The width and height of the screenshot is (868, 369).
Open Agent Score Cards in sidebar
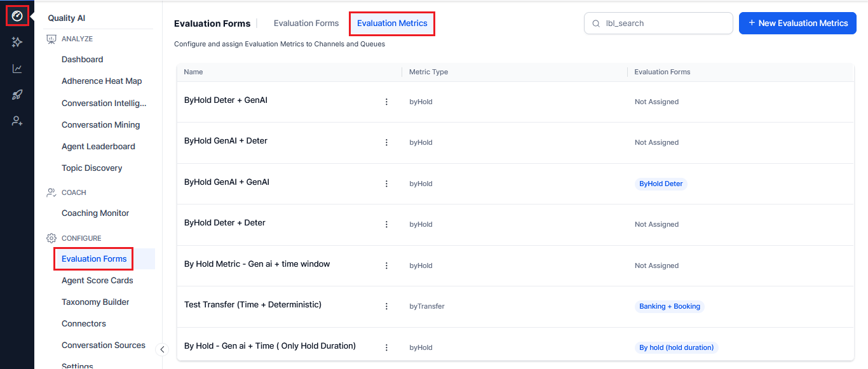click(97, 281)
